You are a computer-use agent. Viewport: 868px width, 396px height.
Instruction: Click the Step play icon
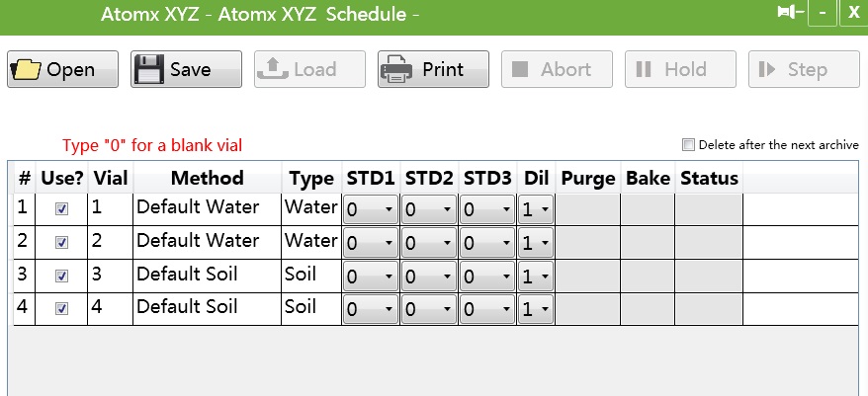coord(765,69)
